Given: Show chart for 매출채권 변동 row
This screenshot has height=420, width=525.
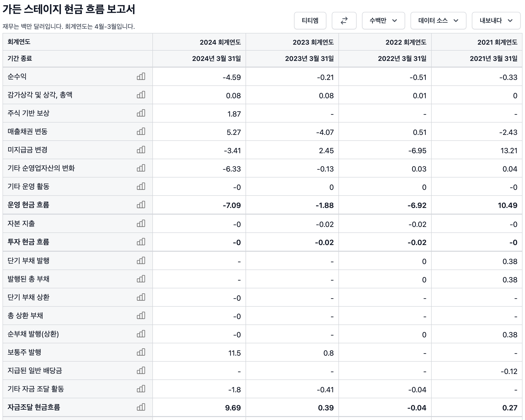Looking at the screenshot, I should (x=141, y=131).
